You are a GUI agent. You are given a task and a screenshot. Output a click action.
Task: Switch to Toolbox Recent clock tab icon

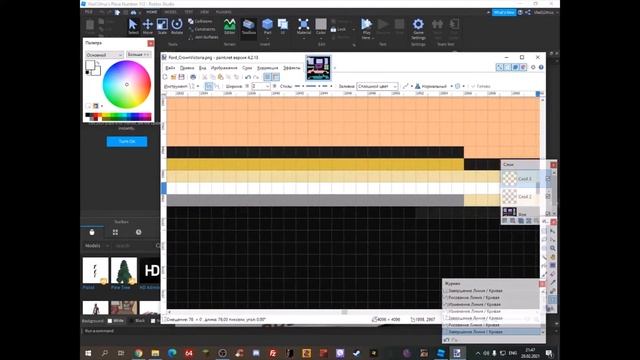pos(138,232)
